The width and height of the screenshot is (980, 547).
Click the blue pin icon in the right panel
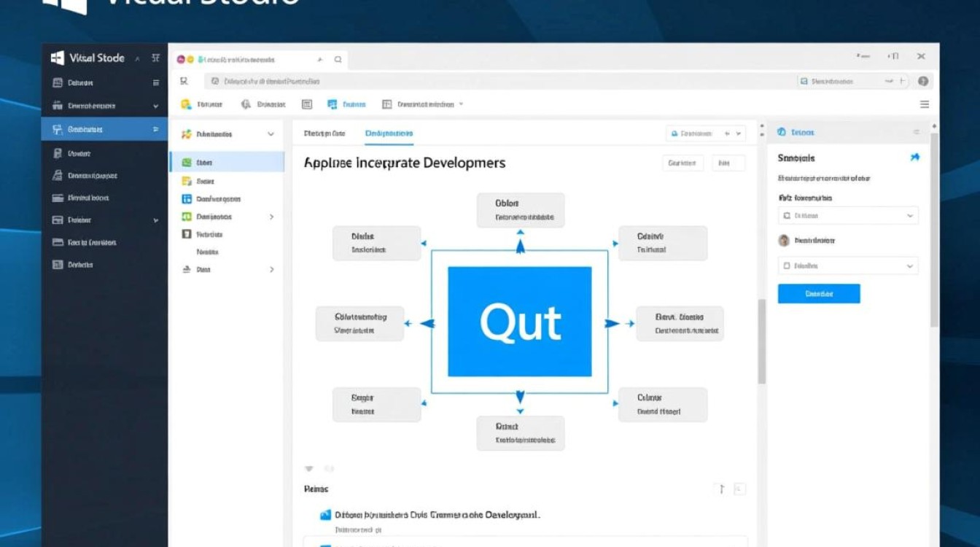[x=915, y=158]
